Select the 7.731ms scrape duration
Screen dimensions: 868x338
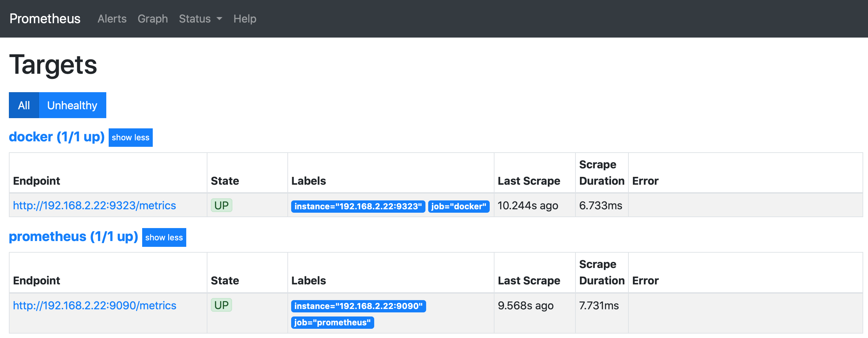599,306
